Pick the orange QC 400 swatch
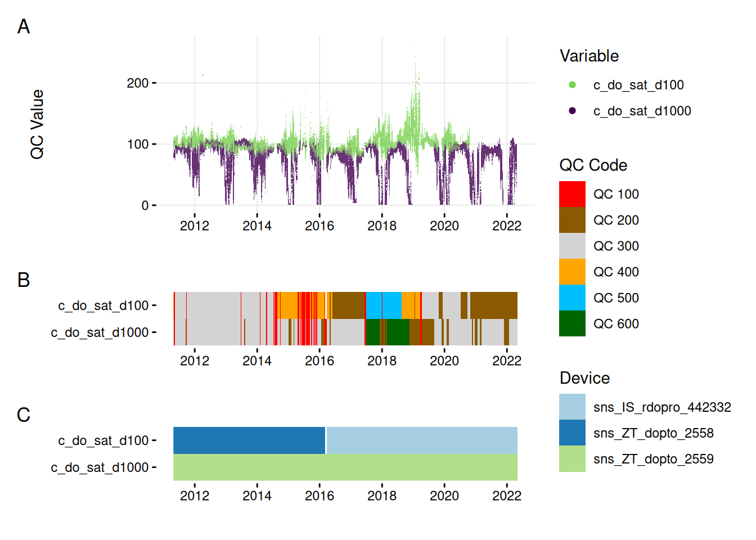The height and width of the screenshot is (540, 756). (x=572, y=272)
